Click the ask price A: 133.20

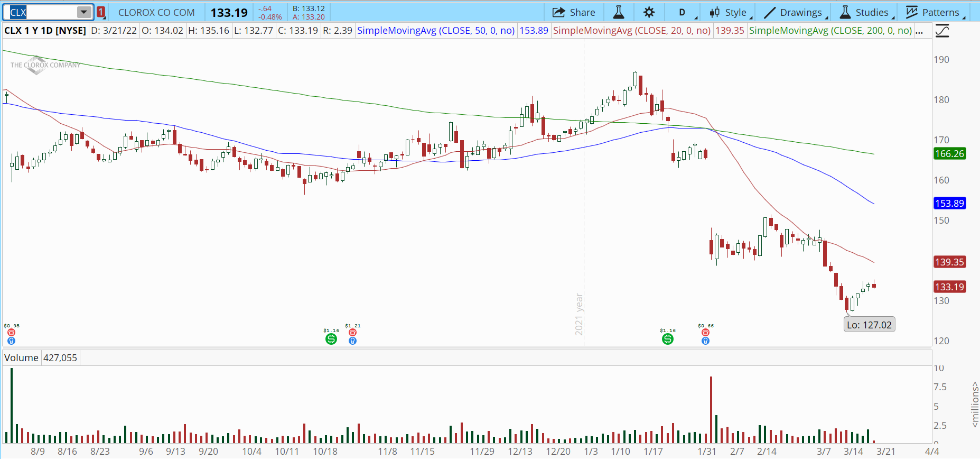click(309, 17)
